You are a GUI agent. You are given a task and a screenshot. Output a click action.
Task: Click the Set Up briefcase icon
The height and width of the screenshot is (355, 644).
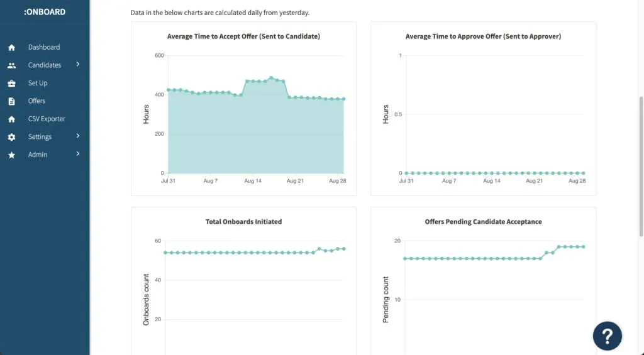click(11, 84)
